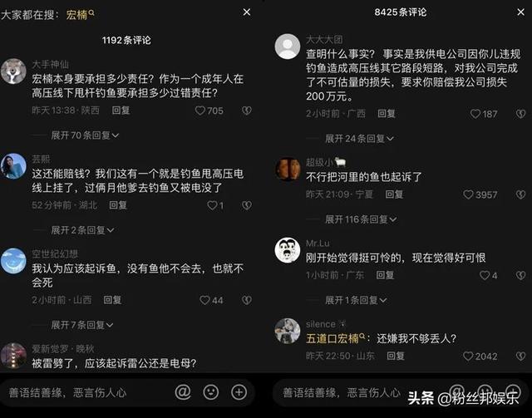Open the 五道口宏楠 search link
Image resolution: width=532 pixels, height=418 pixels.
(x=336, y=338)
